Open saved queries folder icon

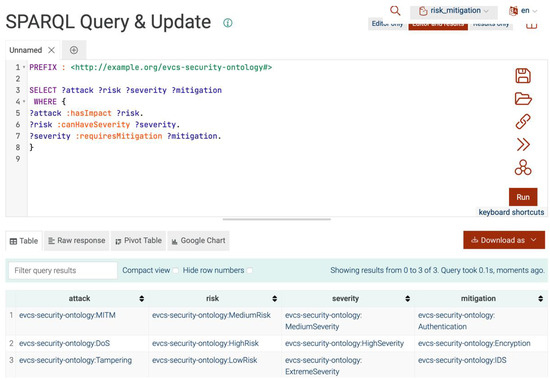[x=523, y=99]
